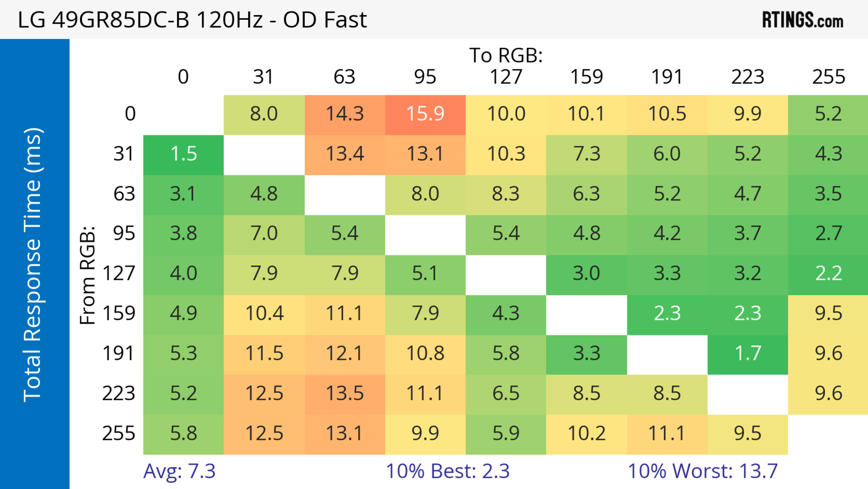The height and width of the screenshot is (489, 868).
Task: Click the orange 14.3 cell
Action: pyautogui.click(x=345, y=114)
